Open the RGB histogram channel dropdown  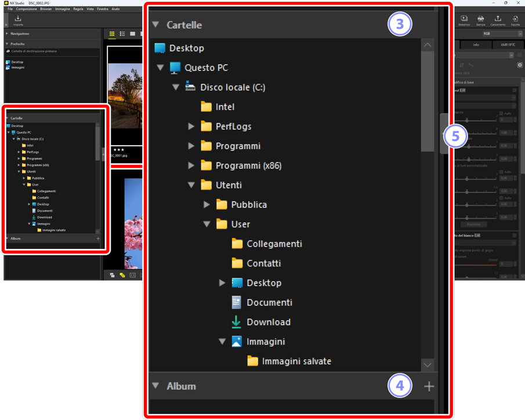coord(502,34)
